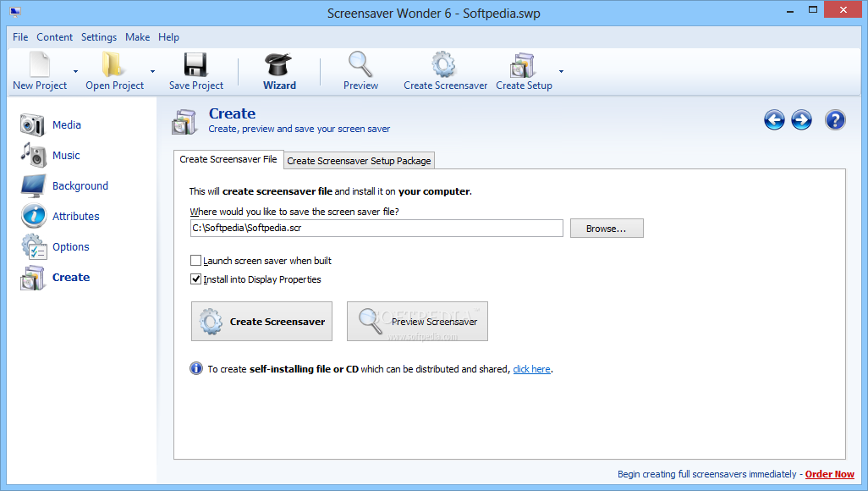Screen dimensions: 868x491
Task: Click the Open Project toolbar label
Action: [114, 86]
